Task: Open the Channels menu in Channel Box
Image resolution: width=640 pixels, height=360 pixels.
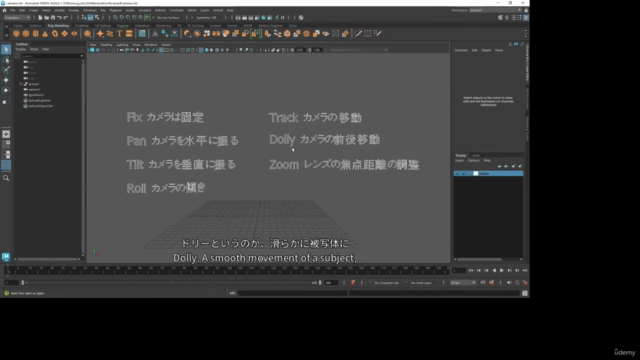Action: click(x=461, y=50)
